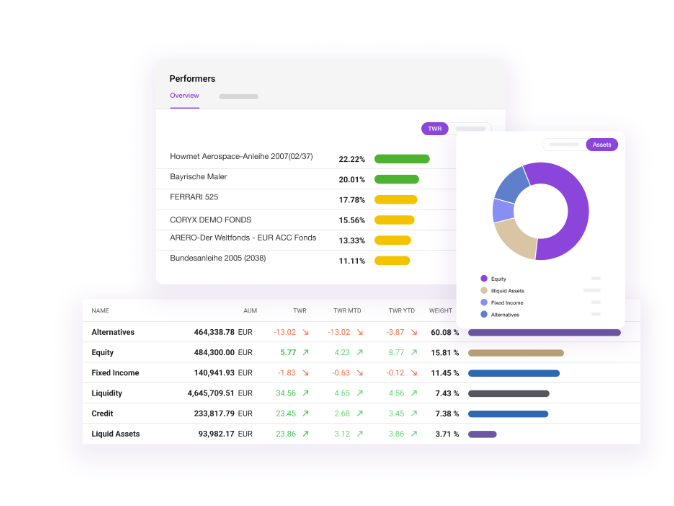The height and width of the screenshot is (506, 674).
Task: Switch to the greyed-out second Performers tab
Action: point(239,96)
